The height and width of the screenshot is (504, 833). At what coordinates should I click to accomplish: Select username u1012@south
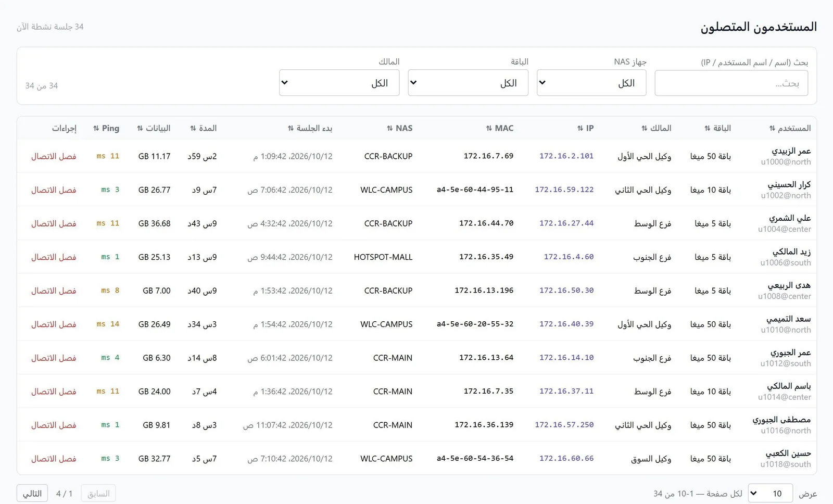[x=786, y=363]
